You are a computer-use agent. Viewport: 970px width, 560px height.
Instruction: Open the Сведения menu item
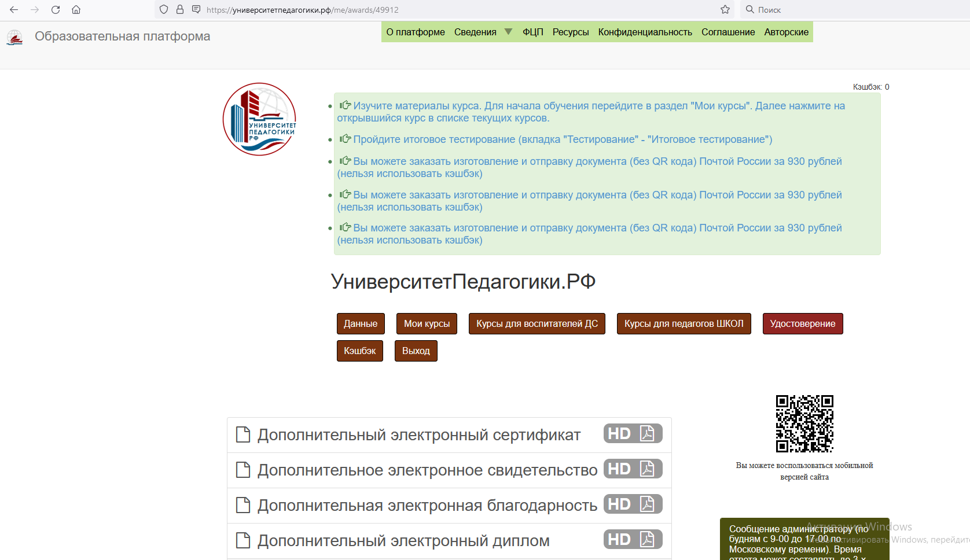(475, 32)
